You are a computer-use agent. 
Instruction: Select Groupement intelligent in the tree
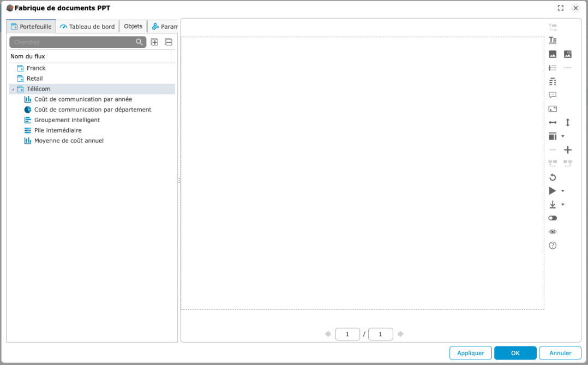click(x=67, y=120)
